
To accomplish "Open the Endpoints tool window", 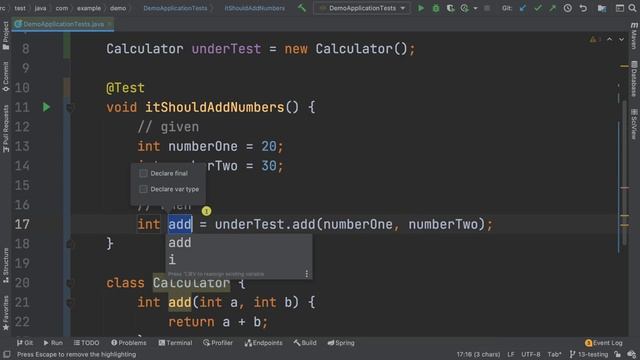I will [263, 343].
